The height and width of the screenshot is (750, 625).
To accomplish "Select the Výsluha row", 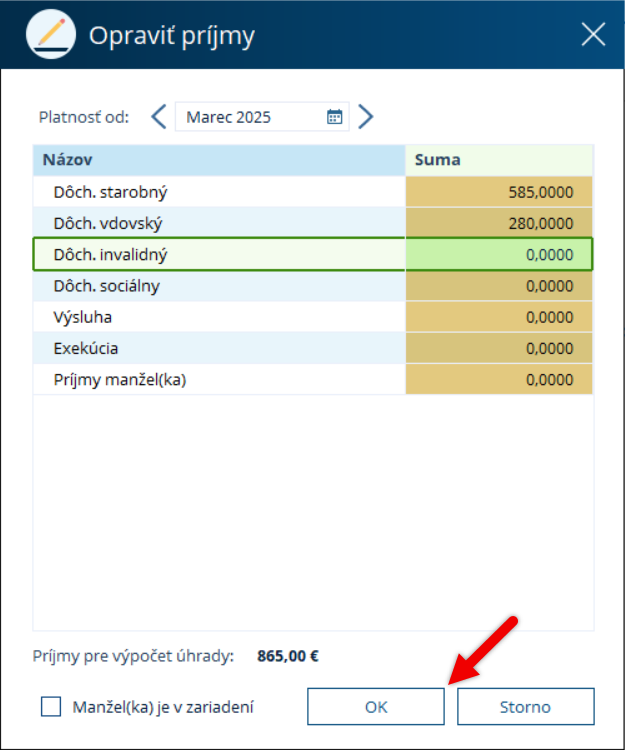I will pyautogui.click(x=313, y=317).
